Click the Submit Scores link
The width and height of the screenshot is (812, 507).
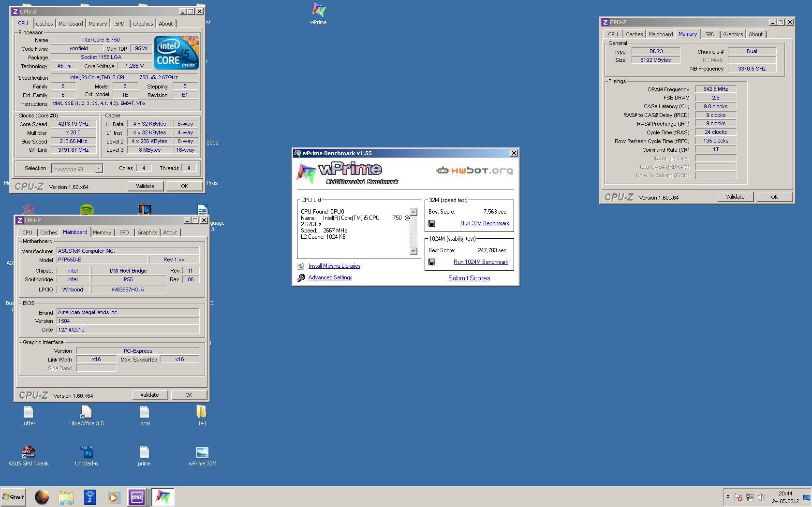click(469, 278)
